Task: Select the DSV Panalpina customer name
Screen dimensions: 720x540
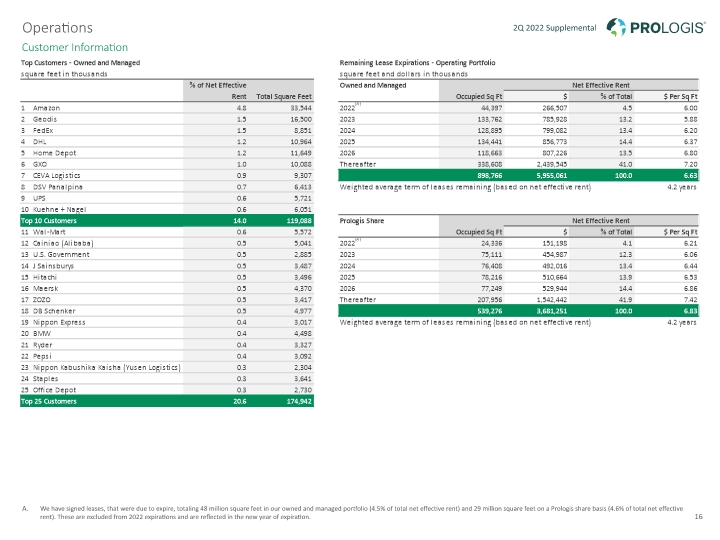Action: click(x=58, y=187)
